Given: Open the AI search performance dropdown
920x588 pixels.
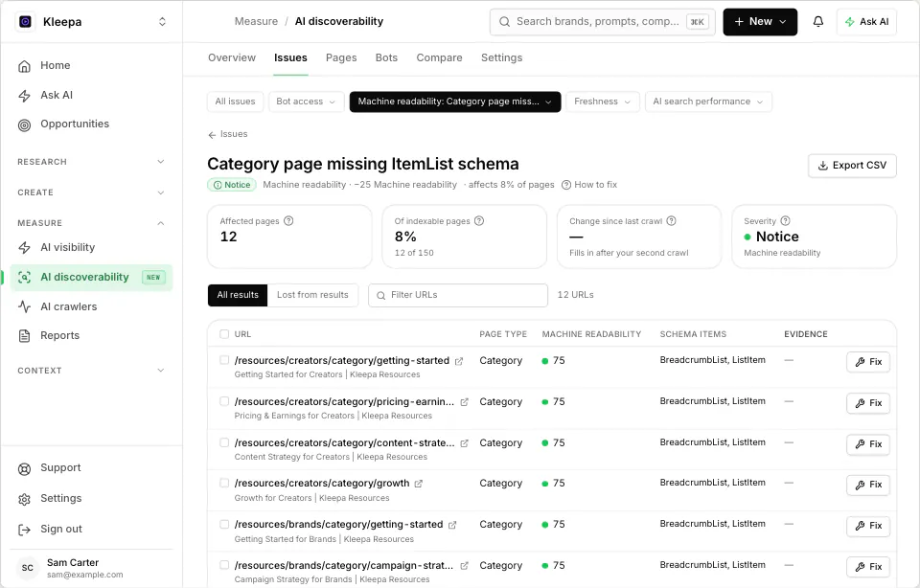Looking at the screenshot, I should [708, 102].
